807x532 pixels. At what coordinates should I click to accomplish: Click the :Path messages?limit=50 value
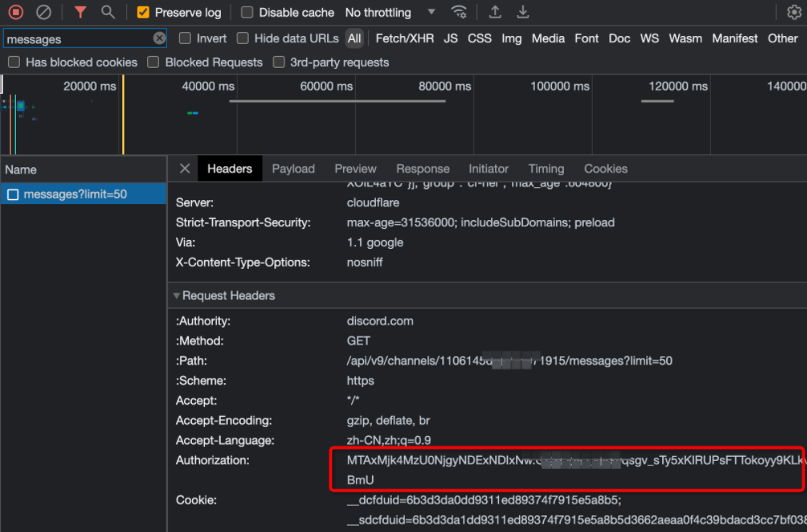click(x=509, y=361)
